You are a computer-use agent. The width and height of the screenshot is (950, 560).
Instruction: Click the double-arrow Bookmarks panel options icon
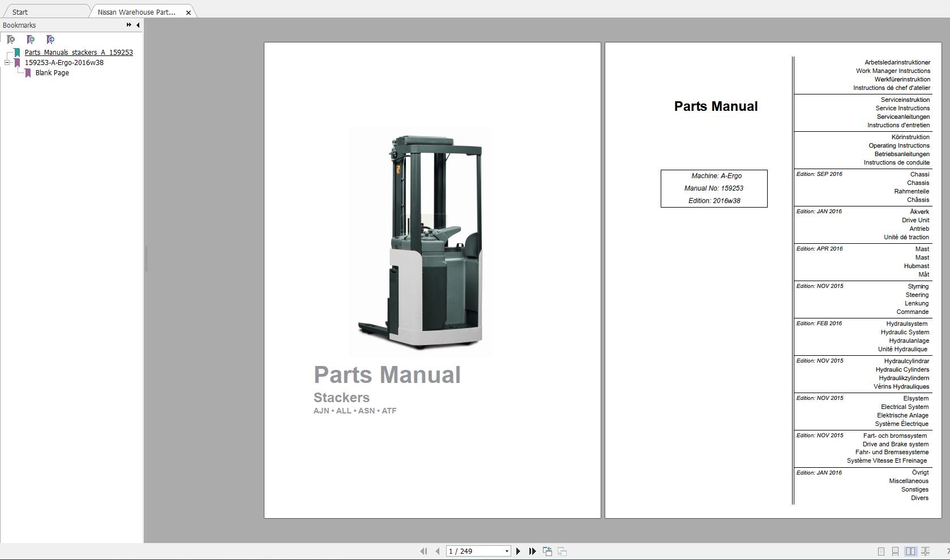point(129,25)
